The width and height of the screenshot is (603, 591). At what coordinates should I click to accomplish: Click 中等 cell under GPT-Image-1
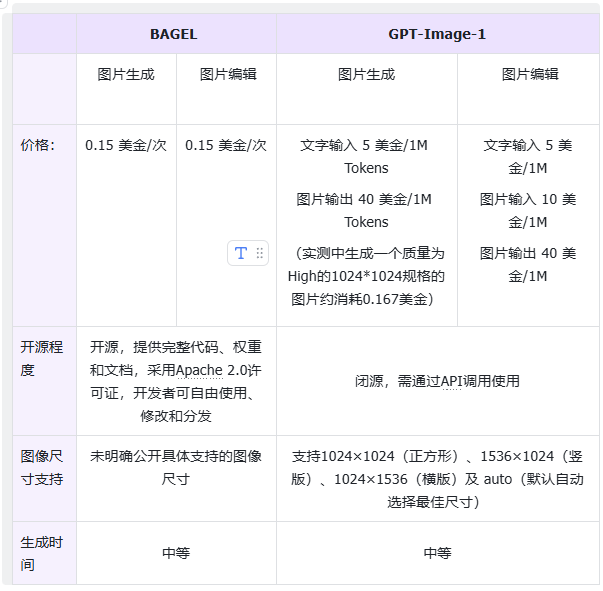coord(437,553)
